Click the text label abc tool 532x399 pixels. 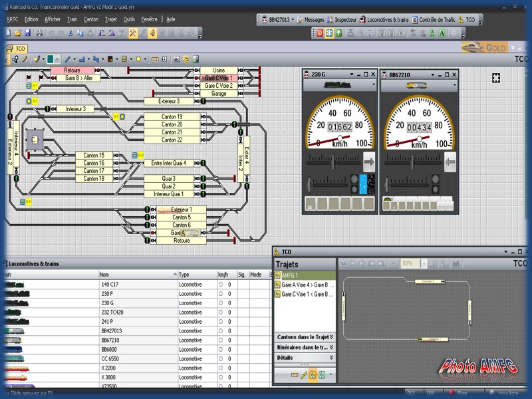176,59
